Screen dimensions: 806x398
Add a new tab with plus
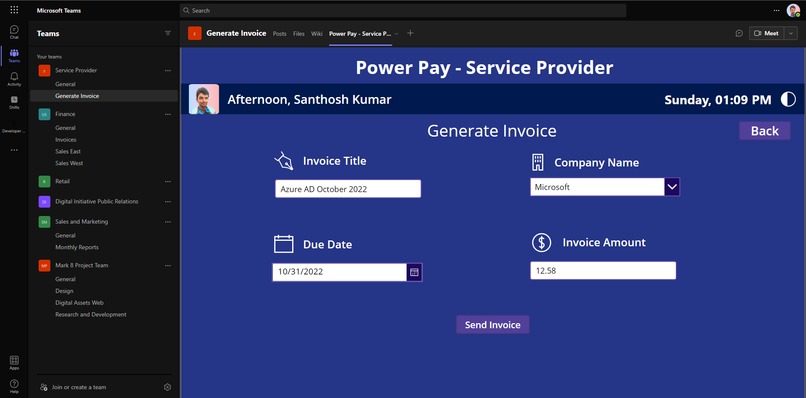[410, 33]
